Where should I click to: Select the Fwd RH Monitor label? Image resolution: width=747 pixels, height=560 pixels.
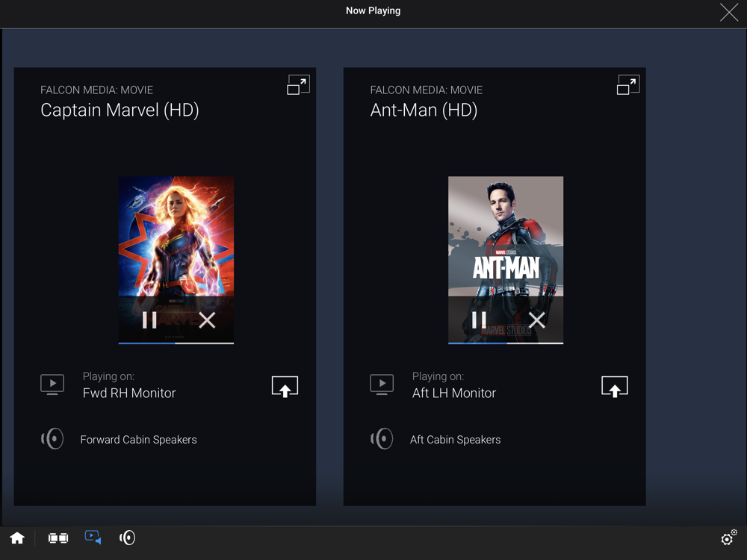click(x=129, y=393)
